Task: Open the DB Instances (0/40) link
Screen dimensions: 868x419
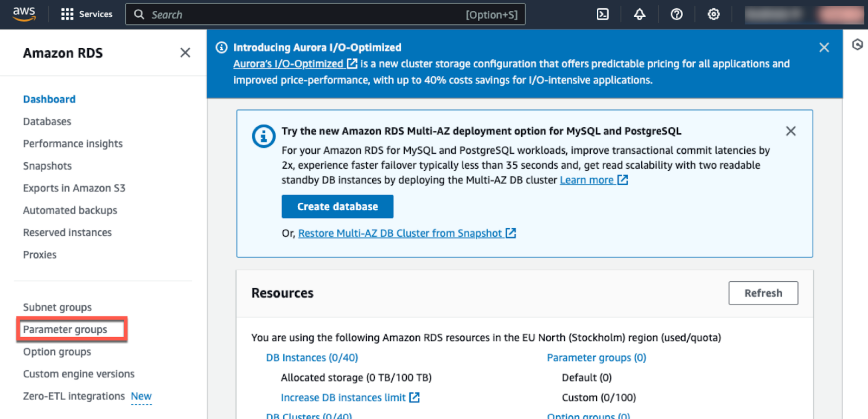Action: [312, 357]
